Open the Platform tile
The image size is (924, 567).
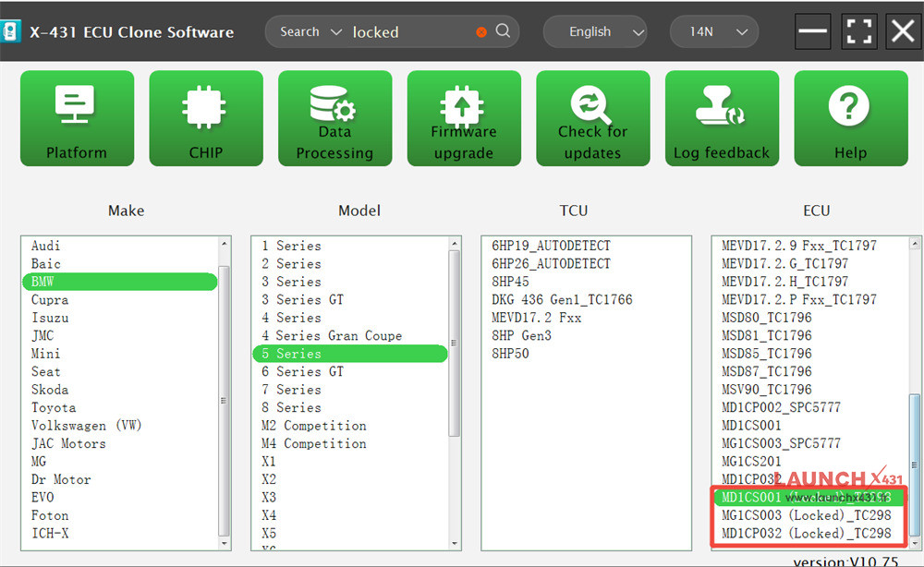coord(78,118)
